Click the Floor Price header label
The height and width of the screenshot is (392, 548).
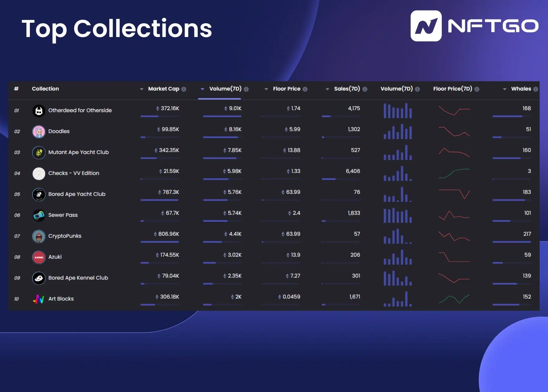[x=287, y=89]
